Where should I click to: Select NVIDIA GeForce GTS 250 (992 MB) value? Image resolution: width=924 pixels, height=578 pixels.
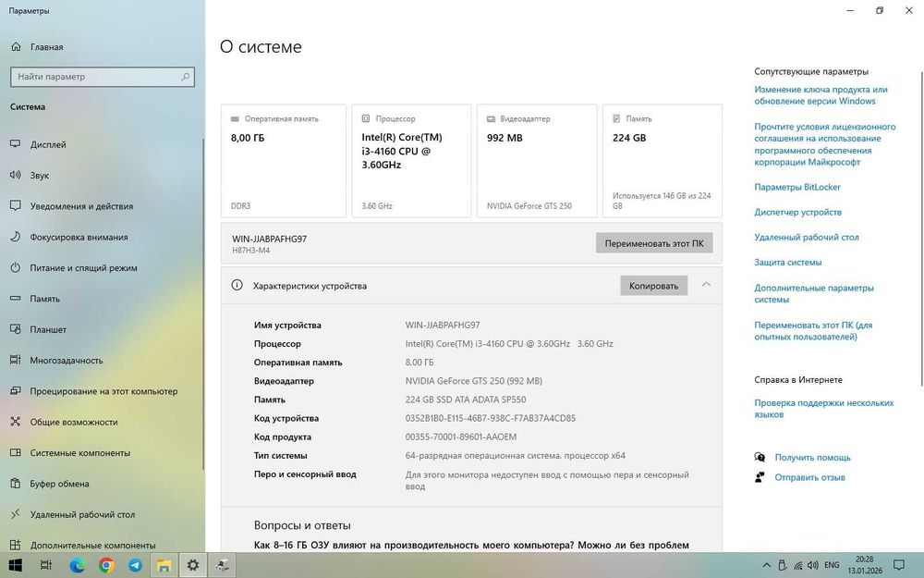coord(474,381)
